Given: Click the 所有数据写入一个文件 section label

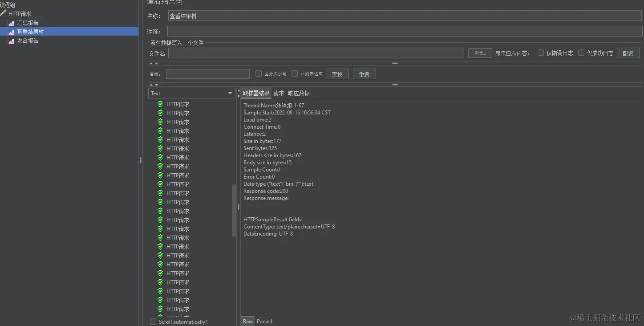Looking at the screenshot, I should coord(177,43).
